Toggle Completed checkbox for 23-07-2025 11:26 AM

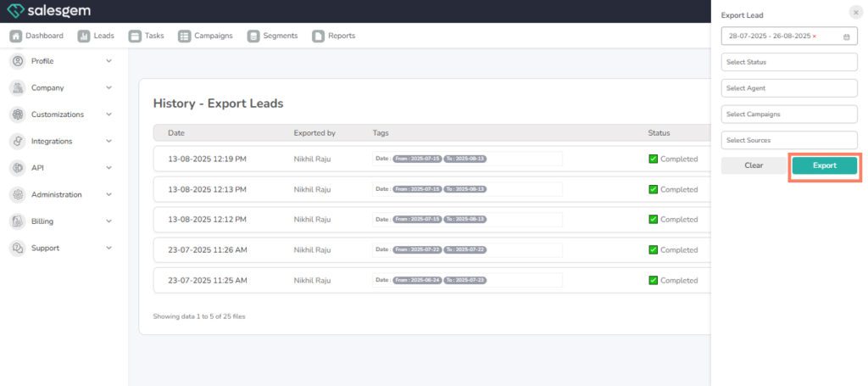[x=653, y=250]
